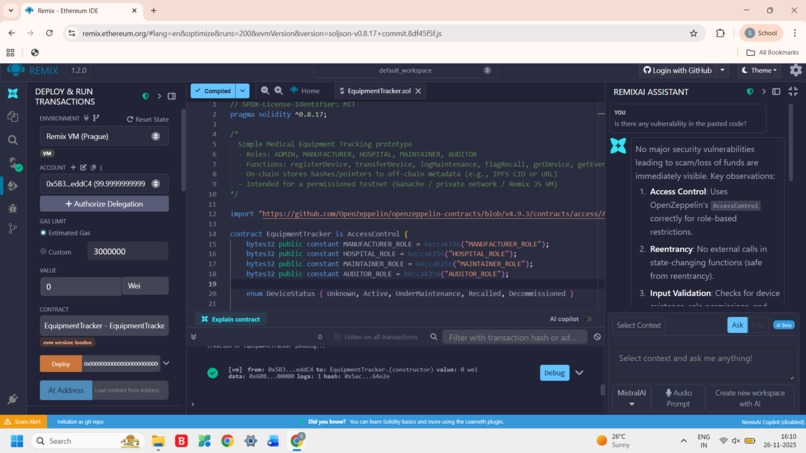Click the custom gas limit 3000000 field
The height and width of the screenshot is (453, 806).
(x=127, y=251)
